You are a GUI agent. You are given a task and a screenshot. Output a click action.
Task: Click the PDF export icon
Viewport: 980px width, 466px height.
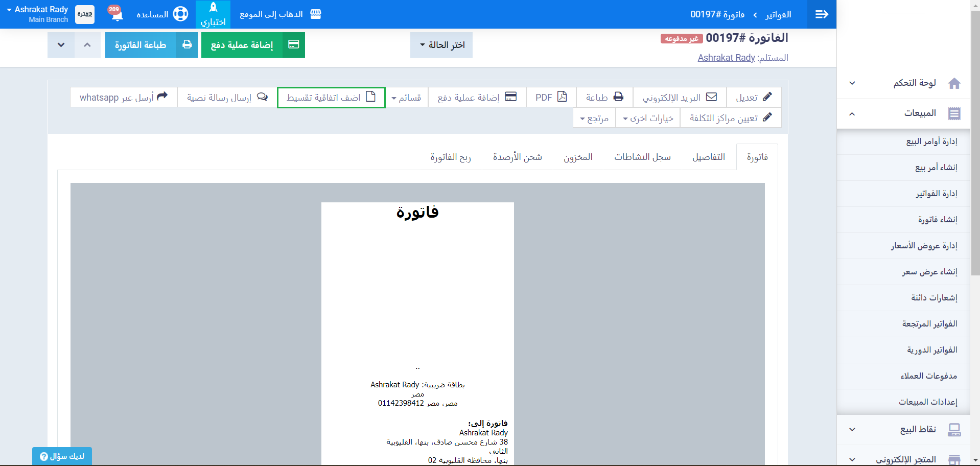562,97
